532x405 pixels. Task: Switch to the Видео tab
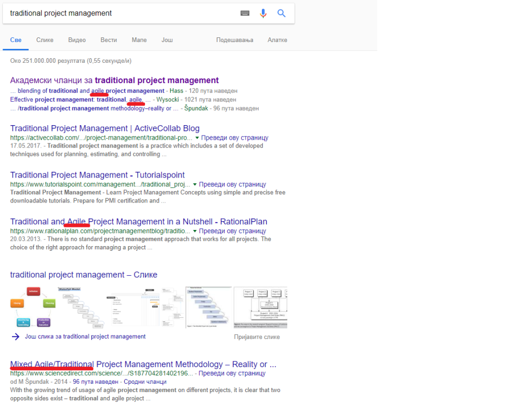[77, 40]
